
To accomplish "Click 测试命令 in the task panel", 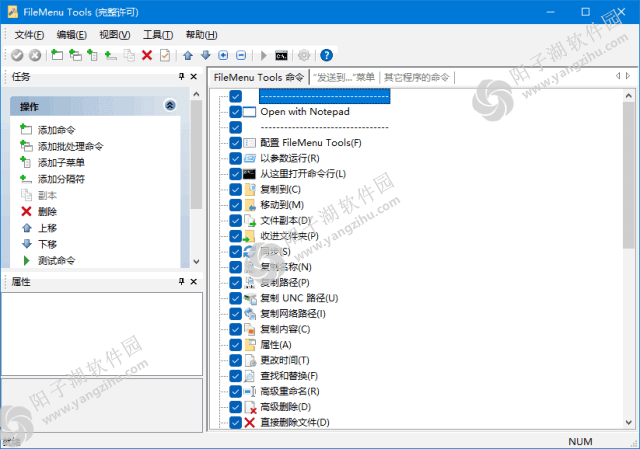I will click(x=56, y=260).
